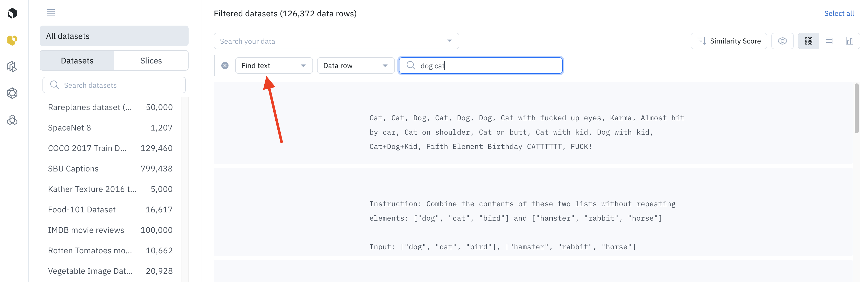Open the Foundry sidebar icon beneath Model

pos(12,120)
